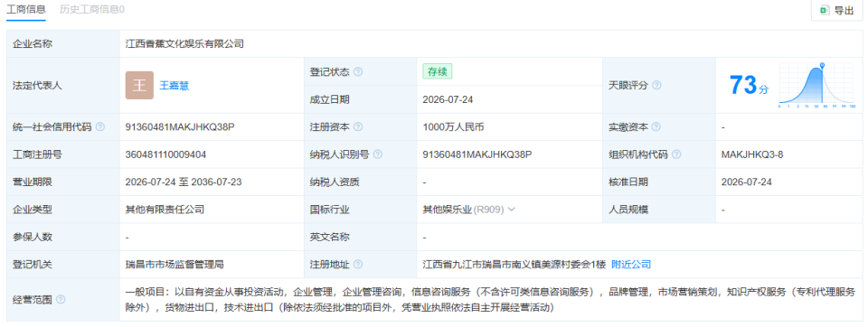868x327 pixels.
Task: Click help icon next to 注册资本
Action: click(358, 126)
